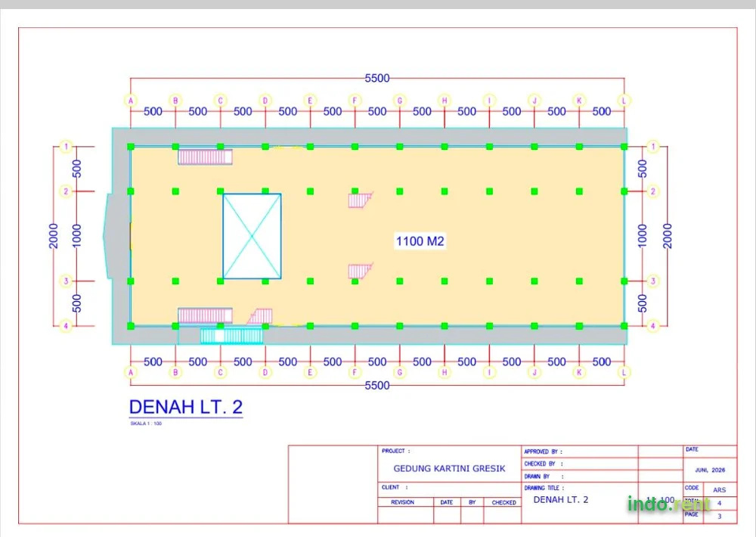
Task: Click the void opening rectangle with diagonal cross
Action: [x=252, y=237]
